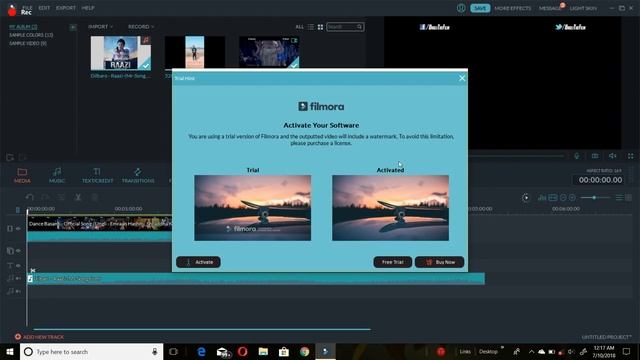Select My Album folder

click(x=23, y=27)
